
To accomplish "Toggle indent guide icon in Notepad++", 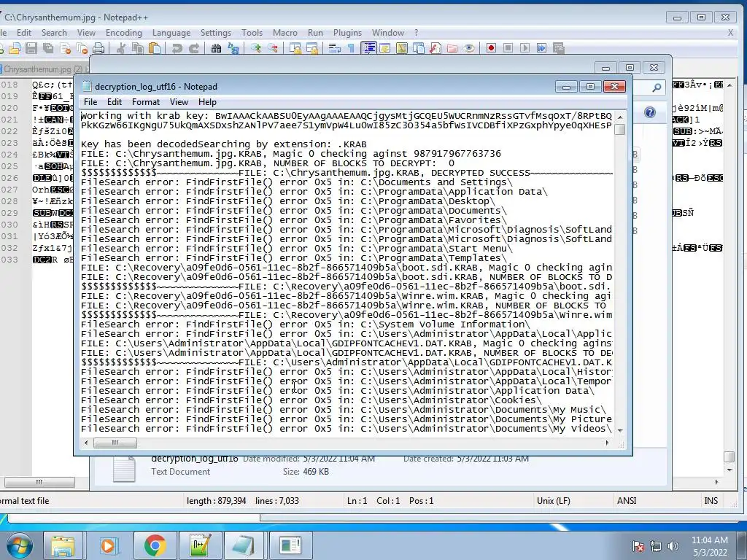I will coord(368,48).
